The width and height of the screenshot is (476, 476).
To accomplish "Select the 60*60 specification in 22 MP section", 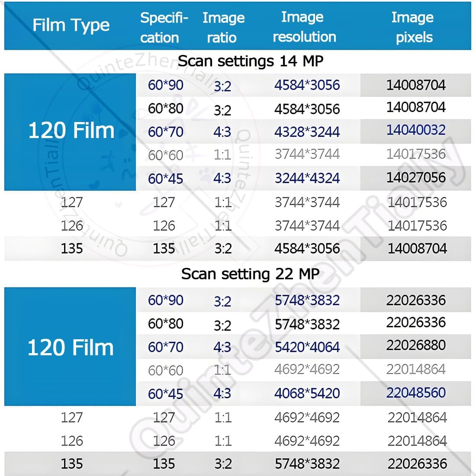I will click(x=166, y=370).
